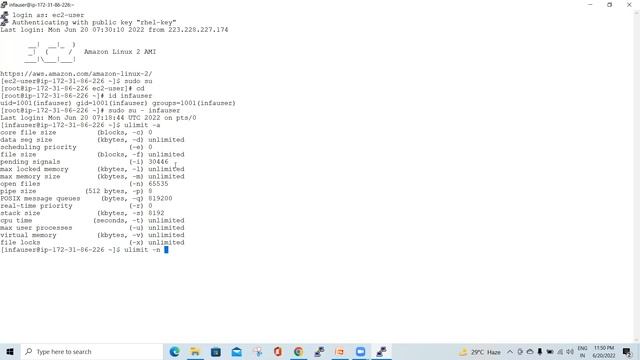Switch to the first PuTTY taskbar icon
The height and width of the screenshot is (360, 640).
[319, 352]
